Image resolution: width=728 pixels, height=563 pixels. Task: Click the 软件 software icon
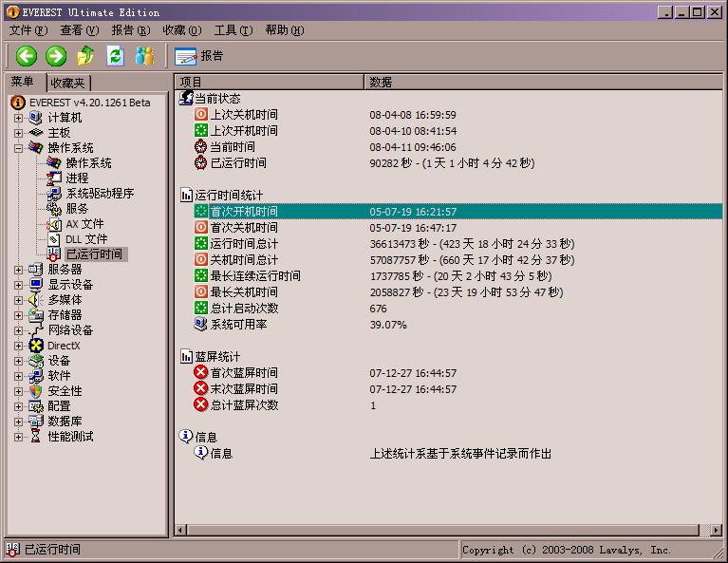(x=36, y=376)
